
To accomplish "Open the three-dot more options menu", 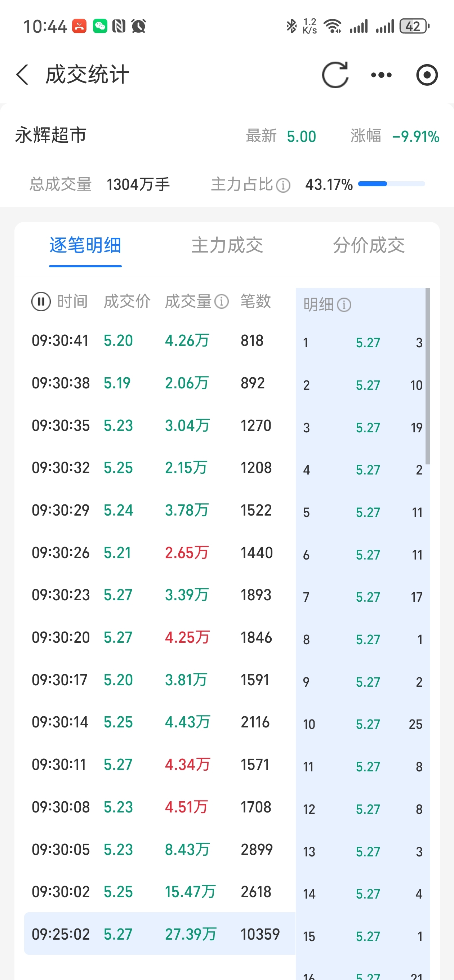I will pyautogui.click(x=381, y=75).
